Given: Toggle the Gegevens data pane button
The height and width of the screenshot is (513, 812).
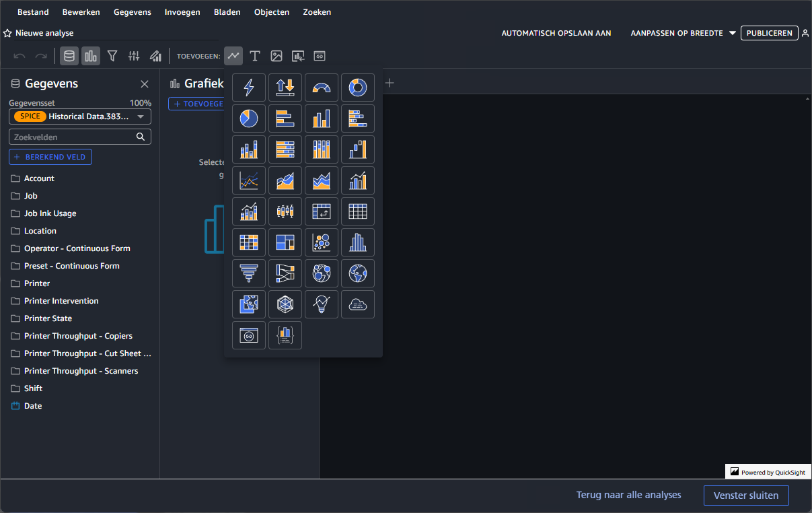Looking at the screenshot, I should coord(69,56).
